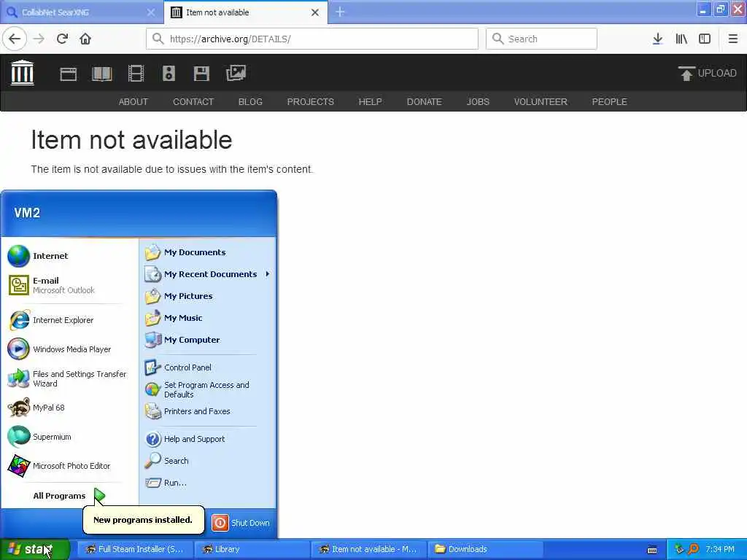Launch Internet Explorer from Start menu
The image size is (747, 560).
69,320
